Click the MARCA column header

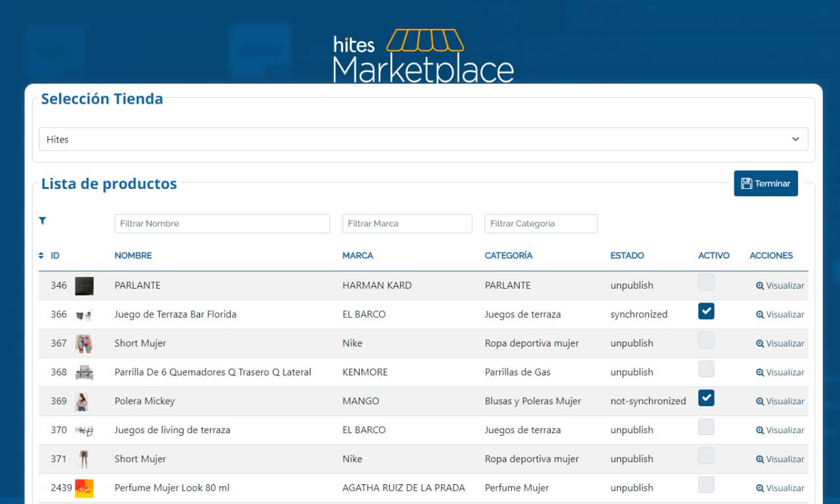tap(358, 255)
